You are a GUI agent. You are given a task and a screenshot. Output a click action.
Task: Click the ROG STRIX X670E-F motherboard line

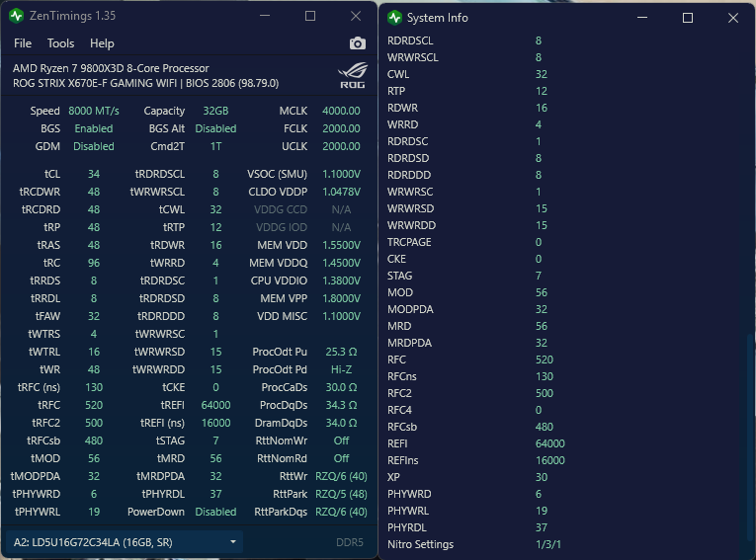point(145,83)
